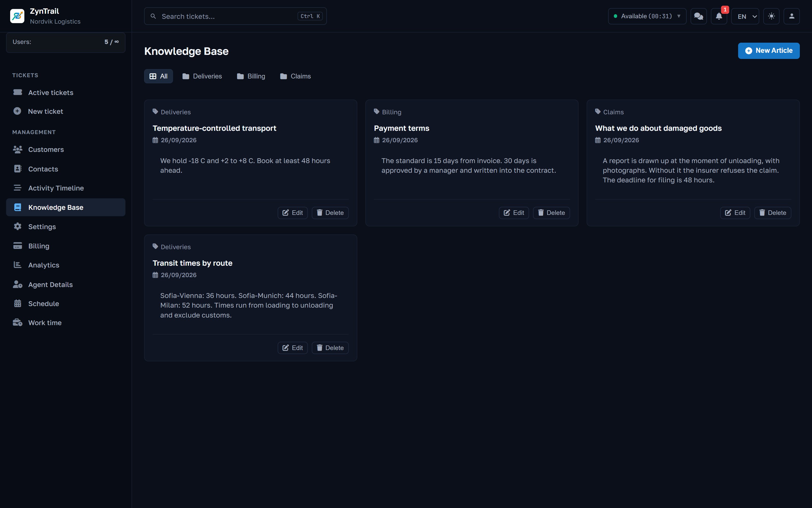
Task: Open Contacts in sidebar
Action: [66, 169]
